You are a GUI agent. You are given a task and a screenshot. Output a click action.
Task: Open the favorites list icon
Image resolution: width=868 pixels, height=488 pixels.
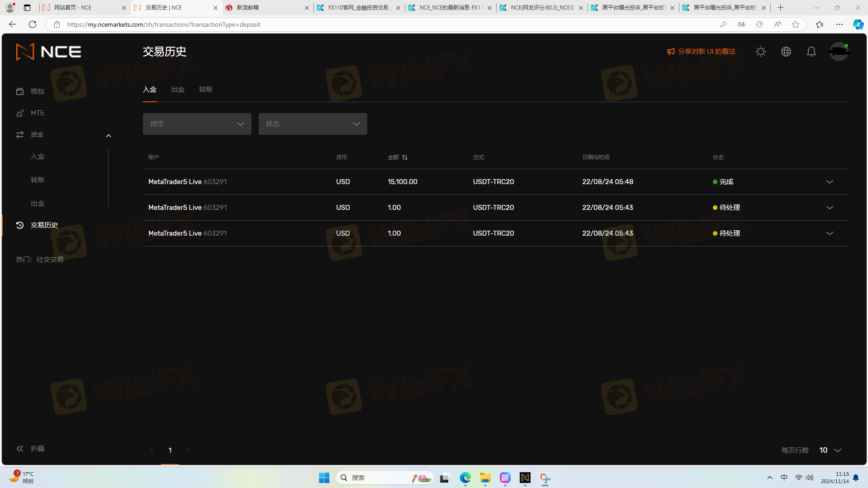(x=820, y=24)
